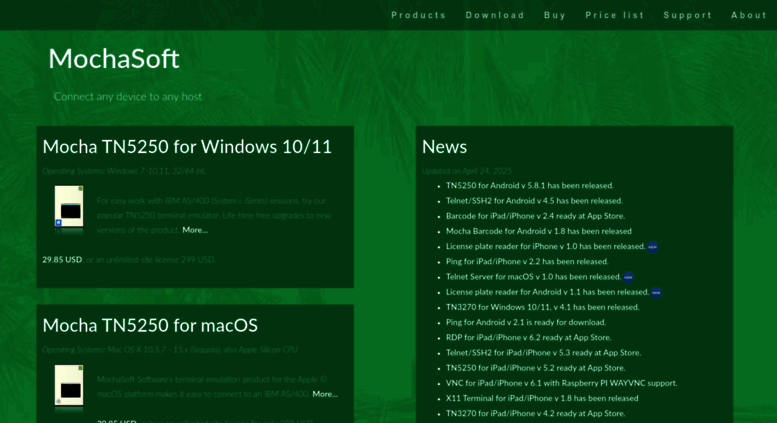The height and width of the screenshot is (423, 777).
Task: Follow the More... link for TN5250 Windows
Action: click(x=195, y=230)
